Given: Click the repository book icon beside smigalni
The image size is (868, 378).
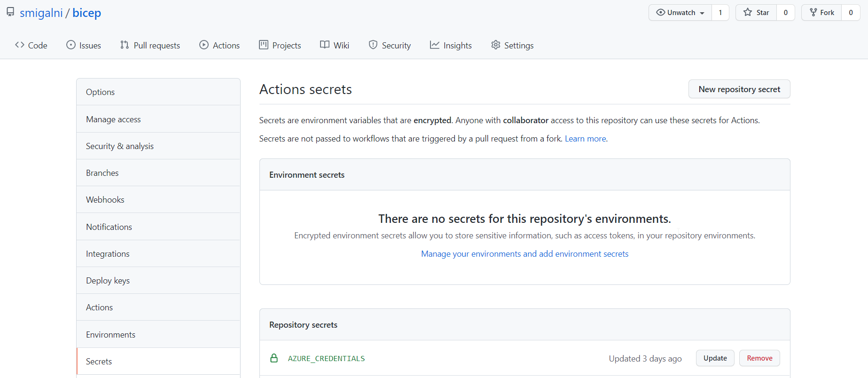Looking at the screenshot, I should [x=10, y=12].
